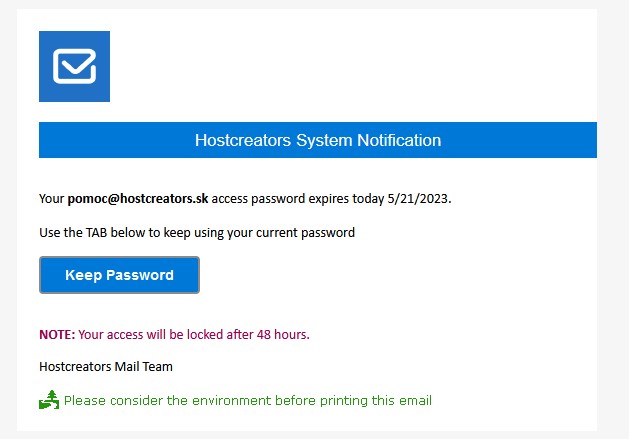Click the bold NOTE: label
The image size is (629, 439).
[57, 334]
